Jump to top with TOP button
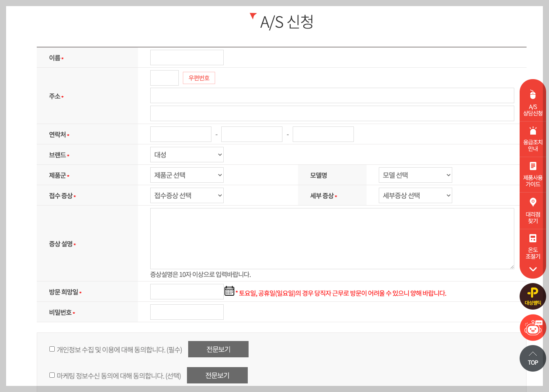The width and height of the screenshot is (549, 392). point(533,359)
